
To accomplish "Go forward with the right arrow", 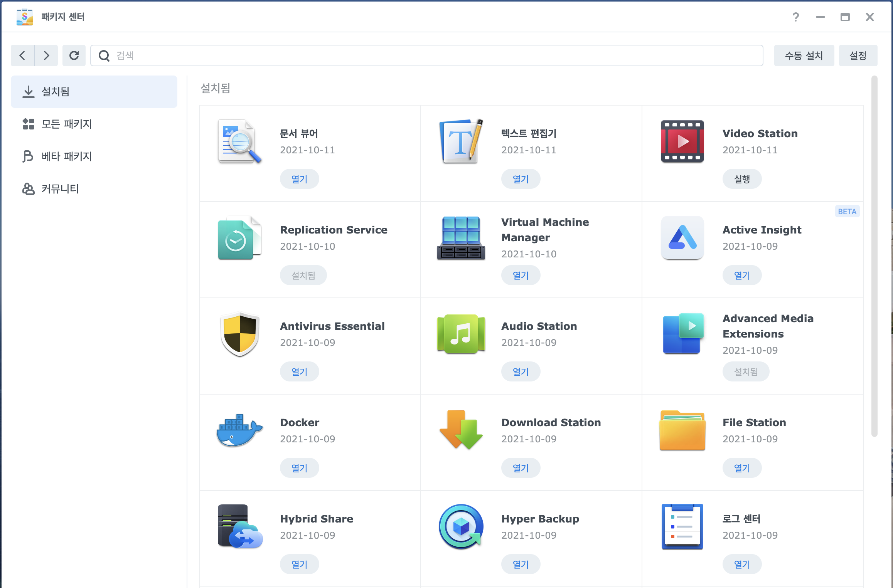I will point(46,55).
